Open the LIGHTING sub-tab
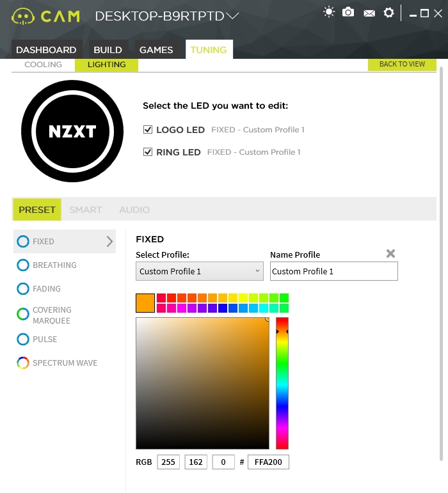The width and height of the screenshot is (448, 493). [106, 65]
